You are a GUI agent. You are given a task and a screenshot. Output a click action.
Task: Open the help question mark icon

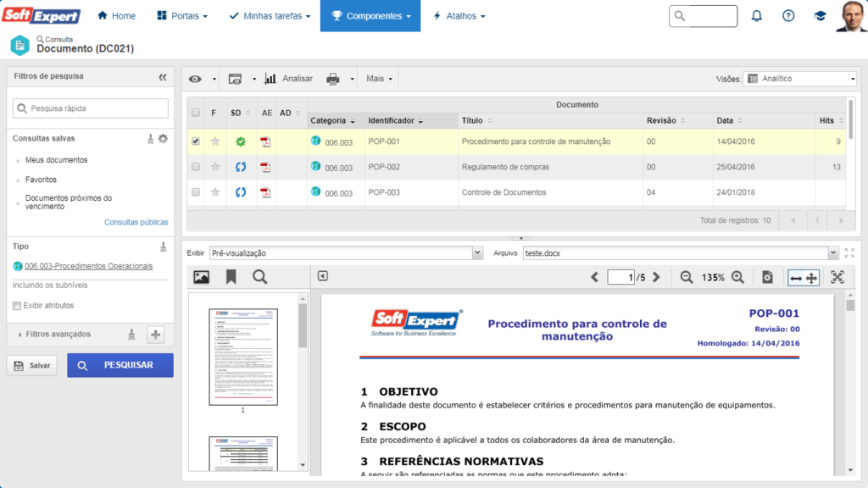click(788, 15)
